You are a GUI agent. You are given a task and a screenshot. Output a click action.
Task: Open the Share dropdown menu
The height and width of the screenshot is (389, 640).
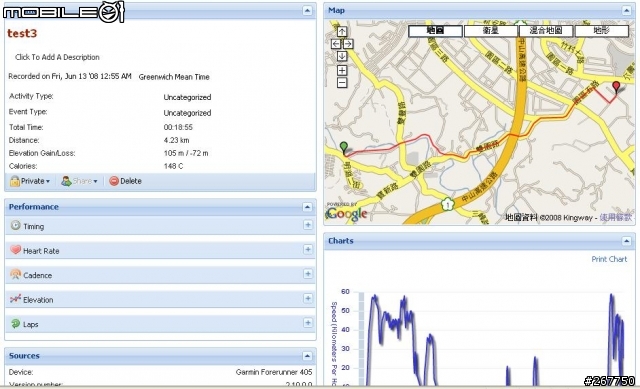[x=79, y=181]
